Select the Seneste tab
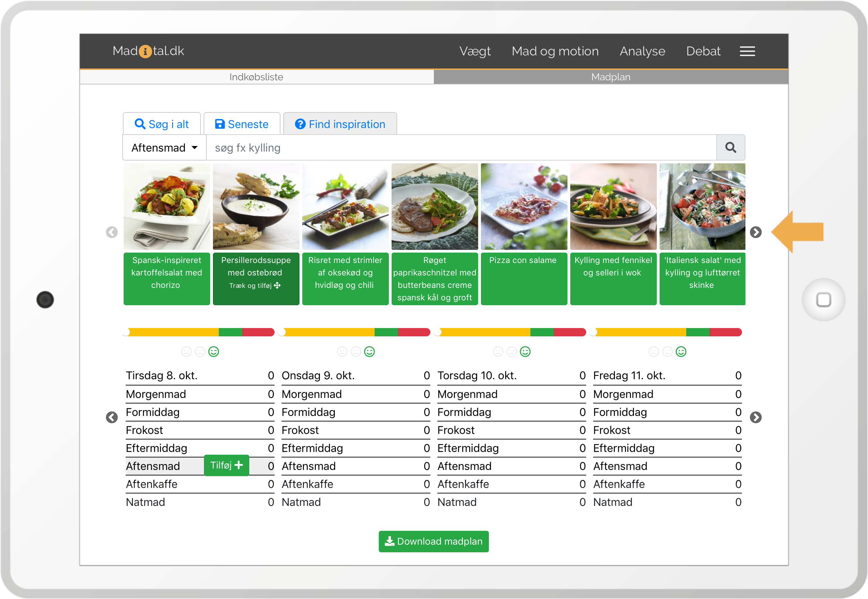This screenshot has height=599, width=868. point(242,124)
